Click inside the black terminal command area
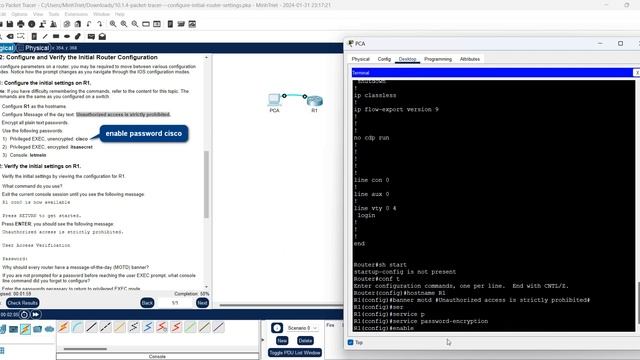This screenshot has width=640, height=360. pyautogui.click(x=493, y=205)
